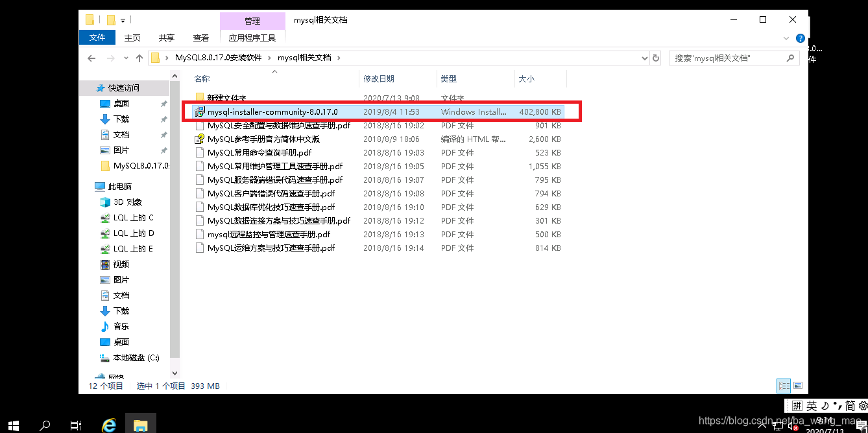The width and height of the screenshot is (868, 433).
Task: Click the mysql相关文档 breadcrumb segment
Action: click(304, 58)
